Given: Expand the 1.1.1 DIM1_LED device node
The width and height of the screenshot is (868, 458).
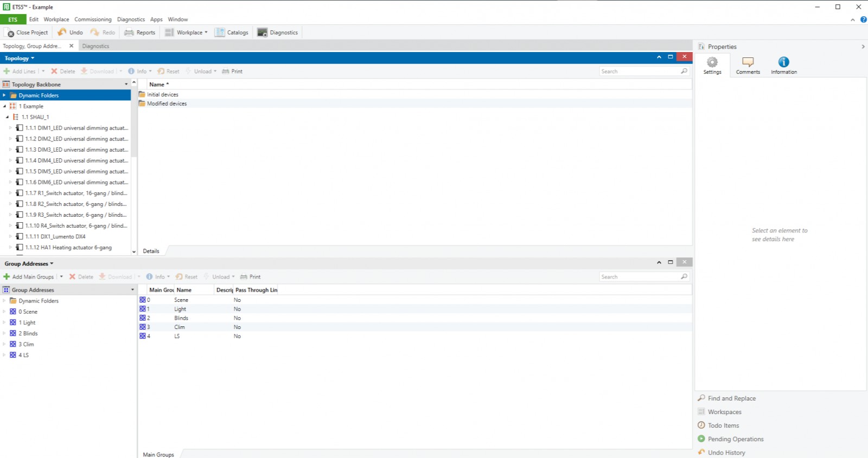Looking at the screenshot, I should click(x=10, y=128).
